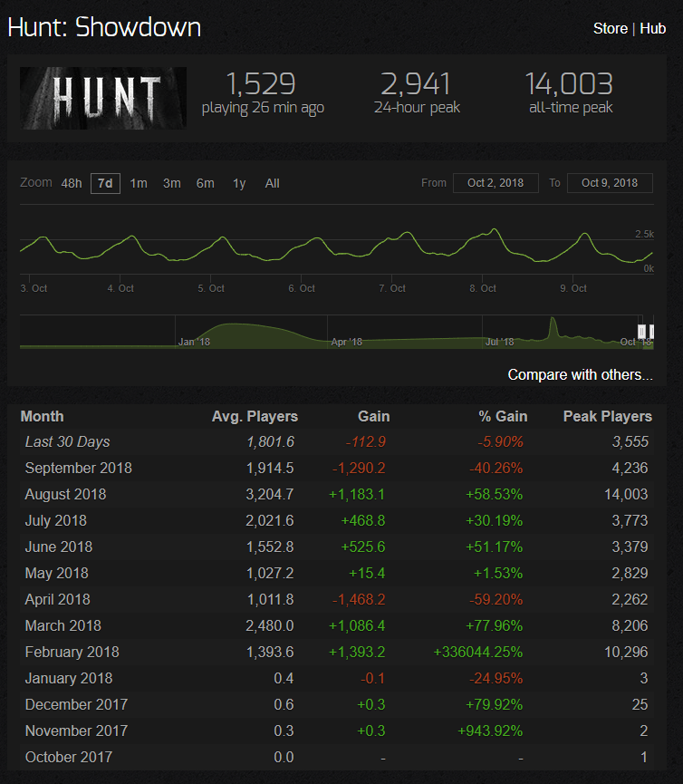This screenshot has width=683, height=784.
Task: Click Jan '18 on overview navigator
Action: pyautogui.click(x=194, y=342)
